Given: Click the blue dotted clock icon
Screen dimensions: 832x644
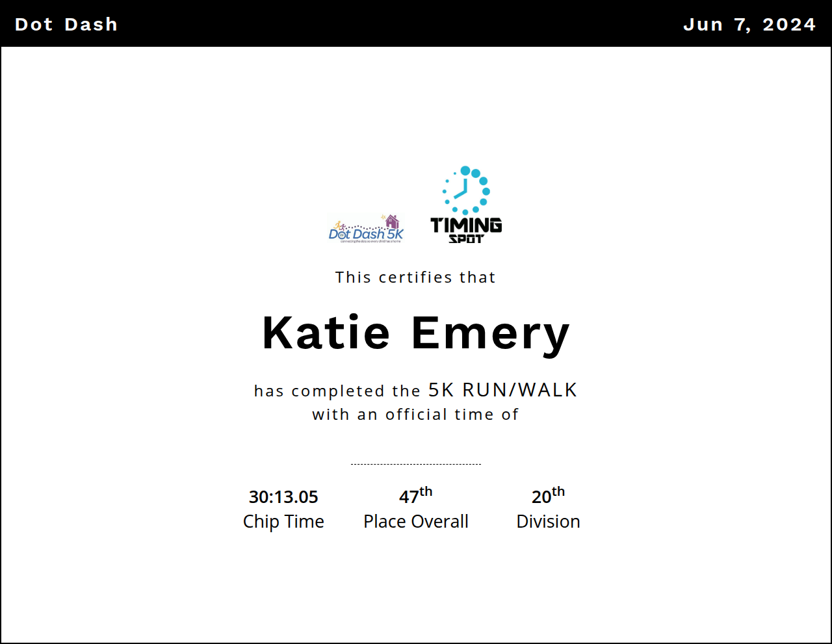Looking at the screenshot, I should [466, 190].
